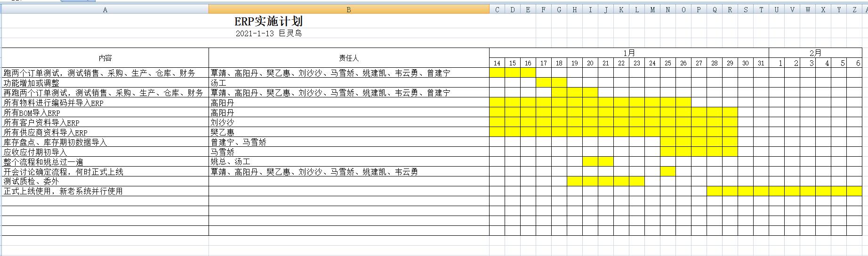The image size is (868, 256).
Task: Select the ERP实施计划 title cell
Action: tap(268, 21)
